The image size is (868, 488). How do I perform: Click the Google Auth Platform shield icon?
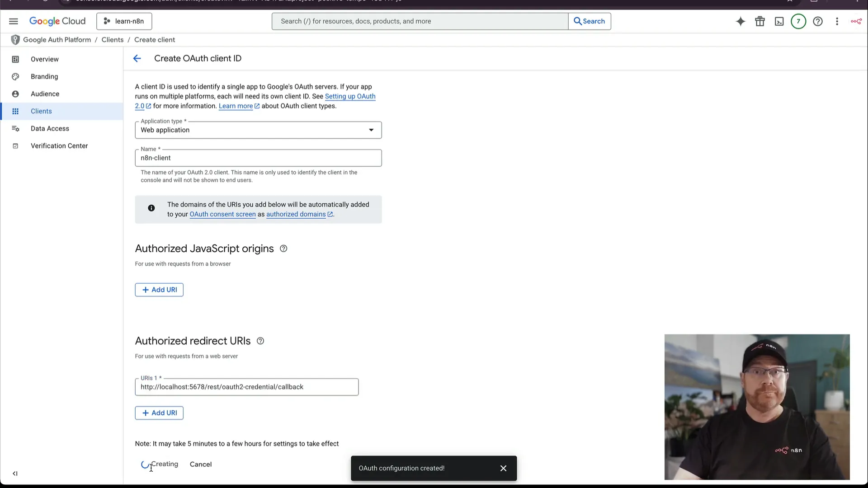(x=15, y=40)
